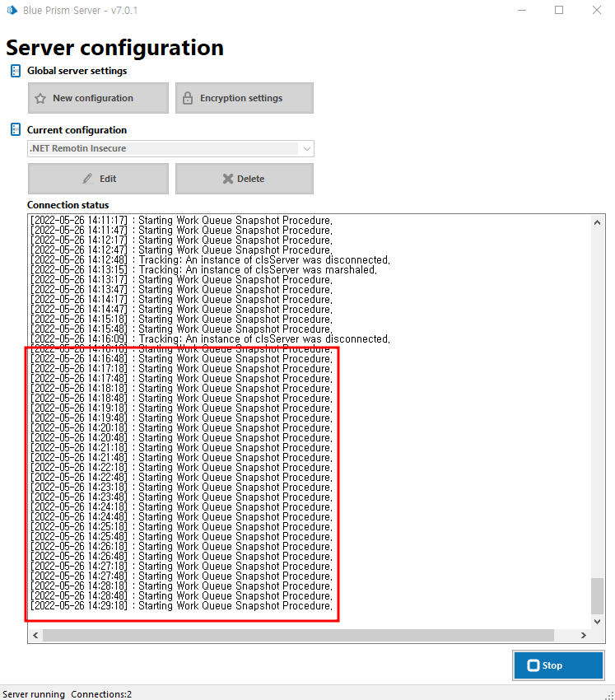Click the Blue Prism logo in title bar
This screenshot has width=615, height=700.
click(12, 10)
